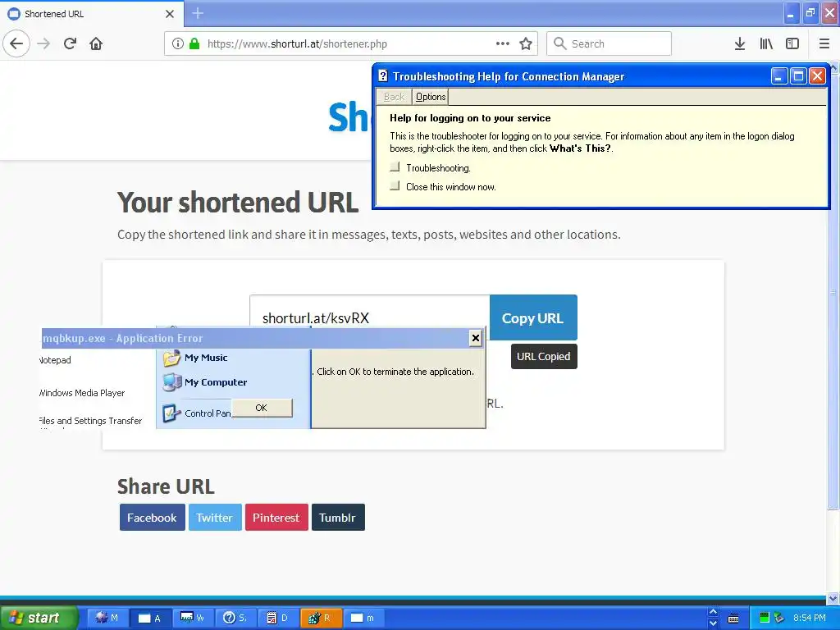
Task: Click the Firefox forward arrow
Action: [43, 43]
